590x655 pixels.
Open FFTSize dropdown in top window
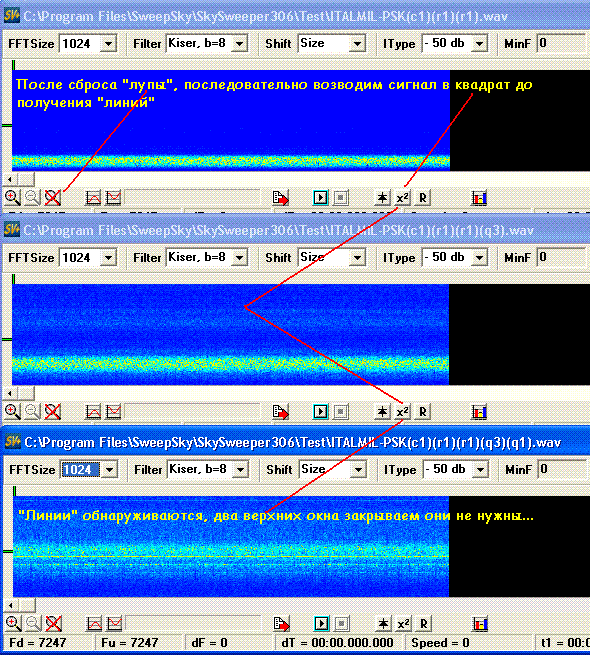109,43
